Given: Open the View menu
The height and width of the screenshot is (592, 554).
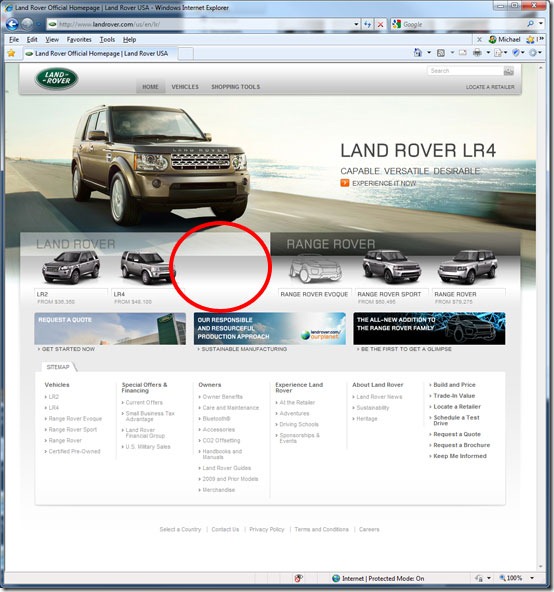Looking at the screenshot, I should (x=52, y=40).
